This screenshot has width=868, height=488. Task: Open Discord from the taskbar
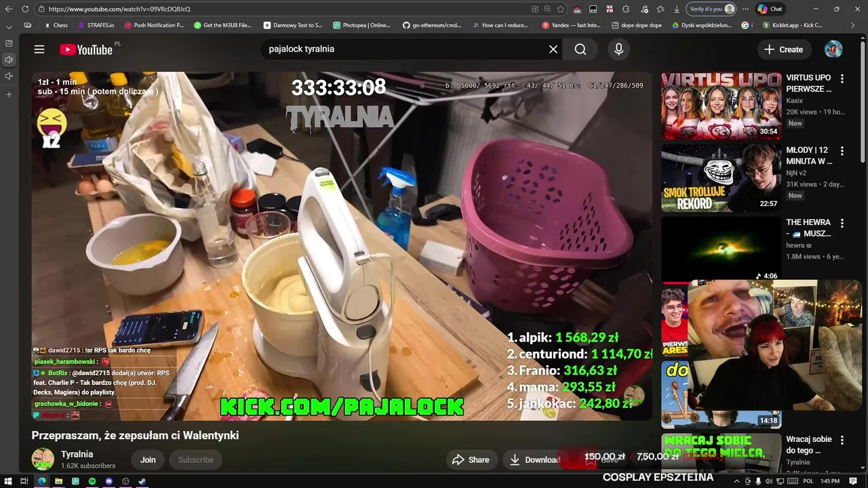point(108,481)
